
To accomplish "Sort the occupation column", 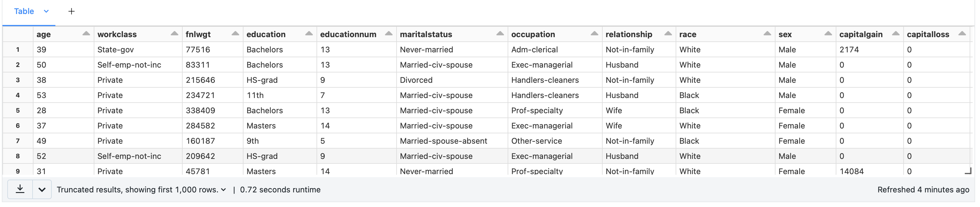I will 594,34.
